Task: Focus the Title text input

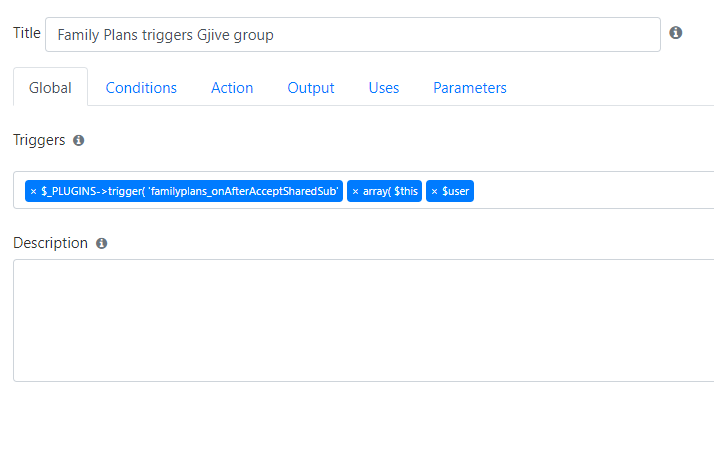Action: click(x=353, y=35)
